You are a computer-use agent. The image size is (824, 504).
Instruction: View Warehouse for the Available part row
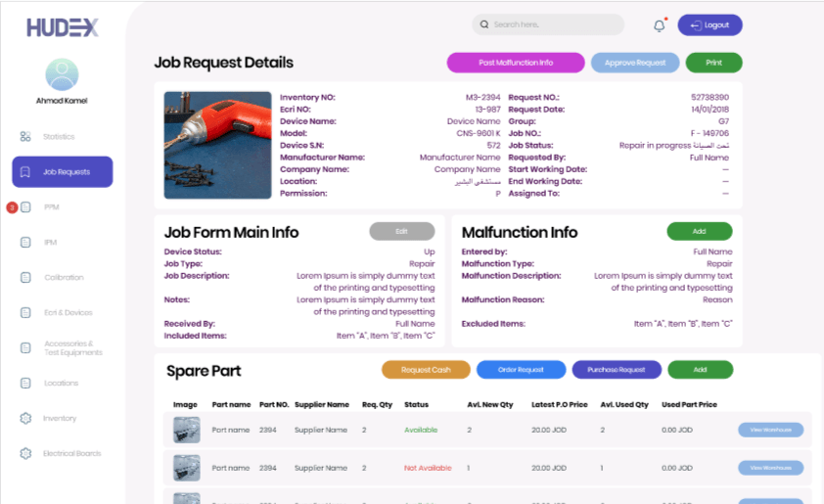(770, 430)
